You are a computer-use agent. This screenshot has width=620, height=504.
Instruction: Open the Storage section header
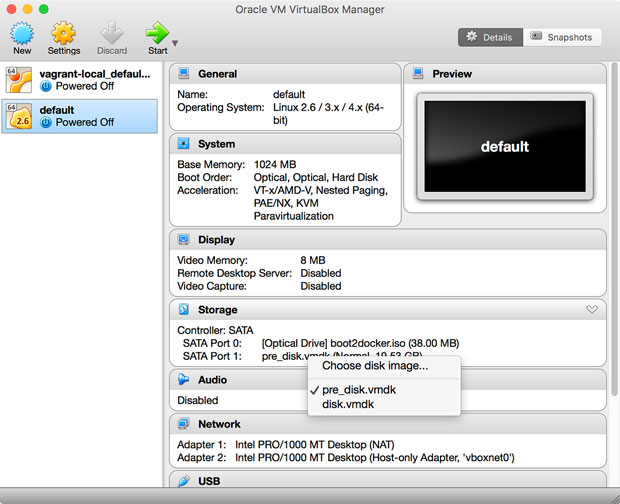click(x=388, y=309)
